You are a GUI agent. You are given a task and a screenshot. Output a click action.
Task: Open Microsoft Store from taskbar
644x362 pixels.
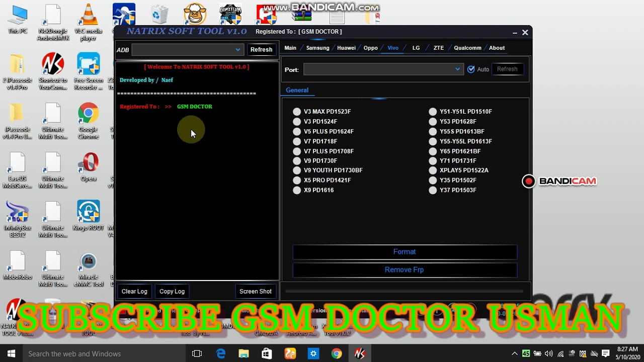[x=267, y=353]
